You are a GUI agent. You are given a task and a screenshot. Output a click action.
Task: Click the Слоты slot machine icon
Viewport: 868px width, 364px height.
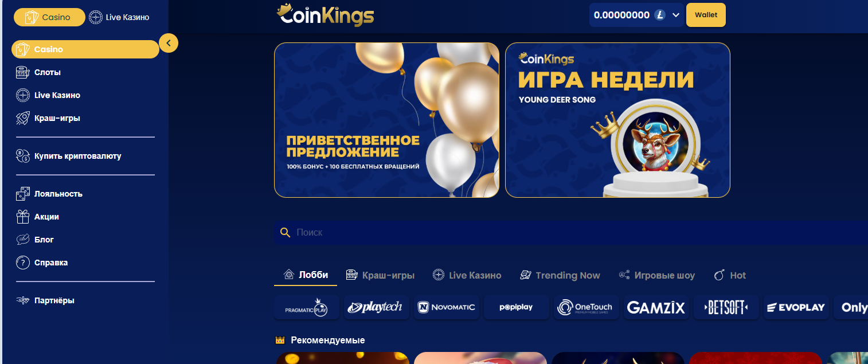pos(22,72)
